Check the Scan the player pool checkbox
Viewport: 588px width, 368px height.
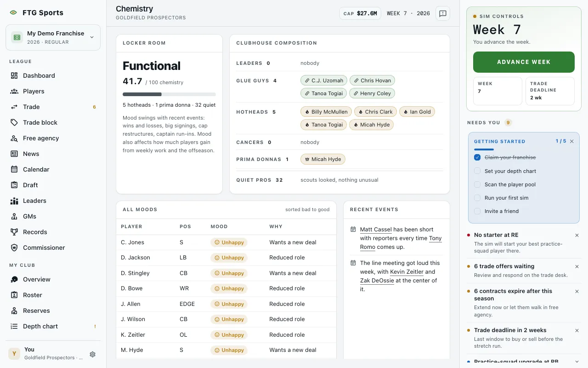(x=477, y=184)
